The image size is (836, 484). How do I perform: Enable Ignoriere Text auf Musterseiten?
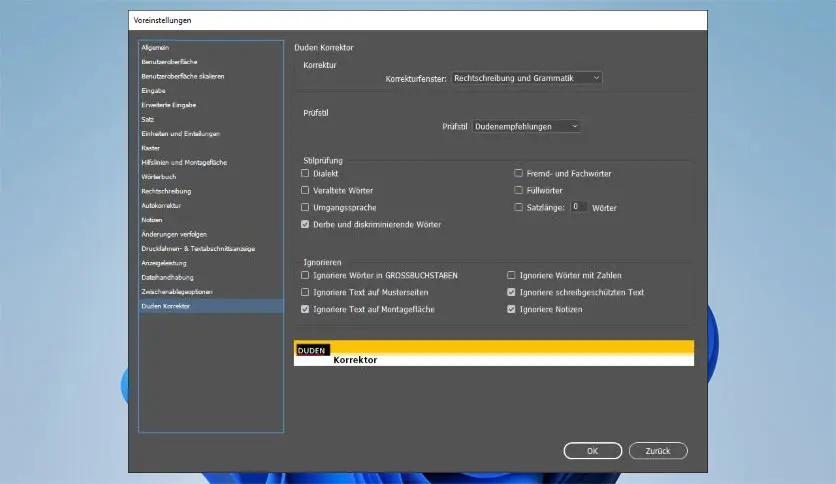pyautogui.click(x=305, y=293)
